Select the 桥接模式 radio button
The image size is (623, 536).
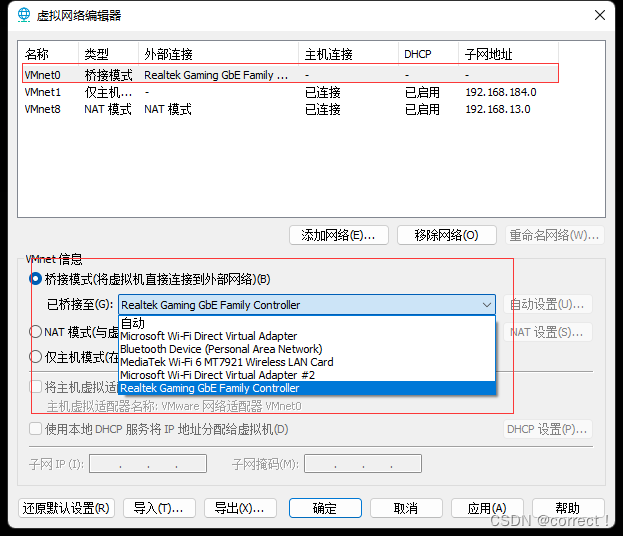coord(35,279)
